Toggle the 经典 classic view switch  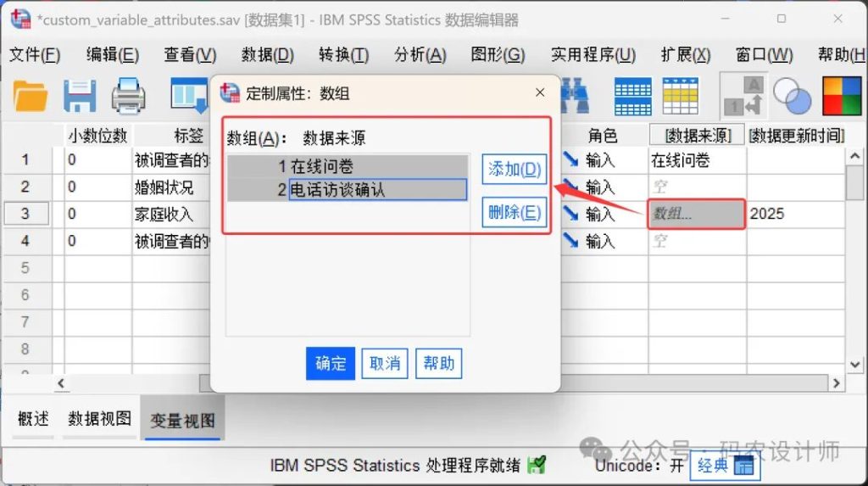click(725, 466)
